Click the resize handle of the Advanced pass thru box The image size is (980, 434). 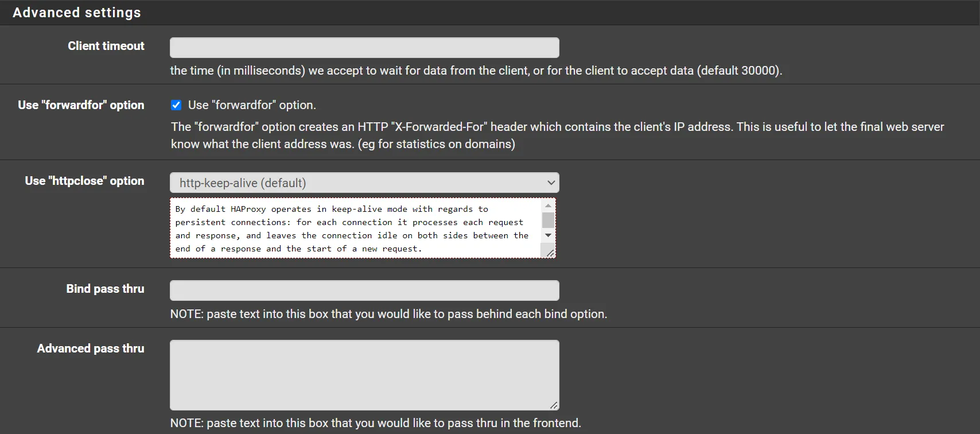(x=554, y=405)
